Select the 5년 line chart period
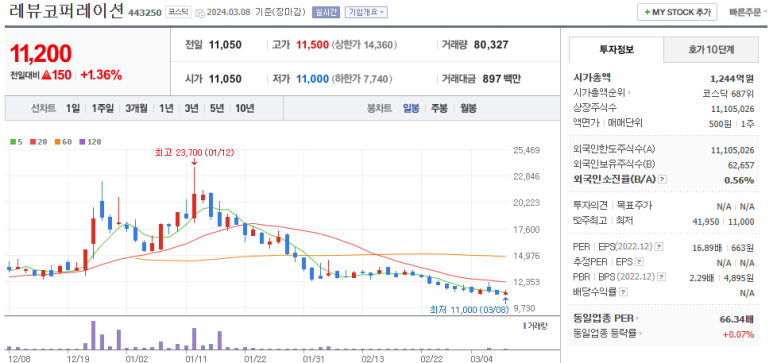The width and height of the screenshot is (773, 363). pyautogui.click(x=217, y=109)
